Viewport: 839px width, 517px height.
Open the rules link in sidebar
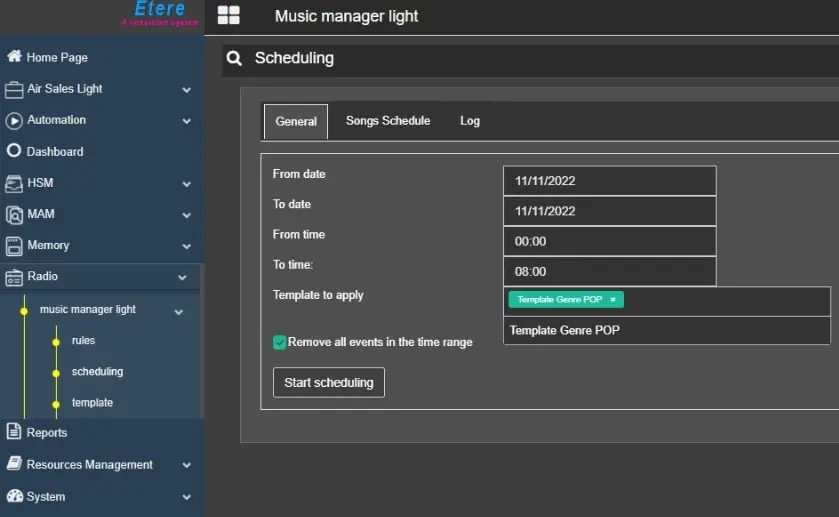click(83, 341)
